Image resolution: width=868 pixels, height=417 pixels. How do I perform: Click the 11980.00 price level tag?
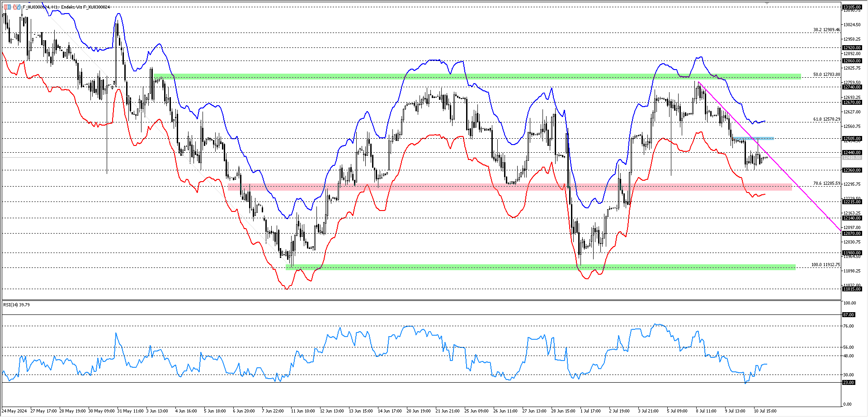[x=852, y=253]
